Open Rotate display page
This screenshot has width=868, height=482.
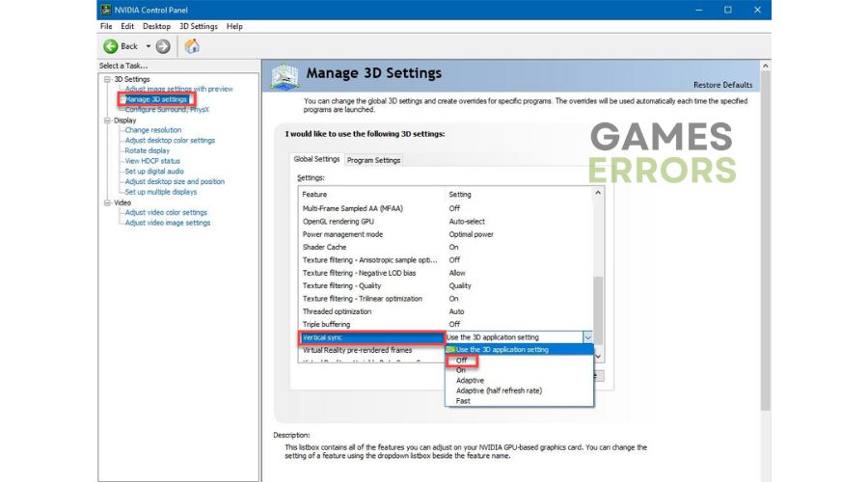tap(148, 150)
